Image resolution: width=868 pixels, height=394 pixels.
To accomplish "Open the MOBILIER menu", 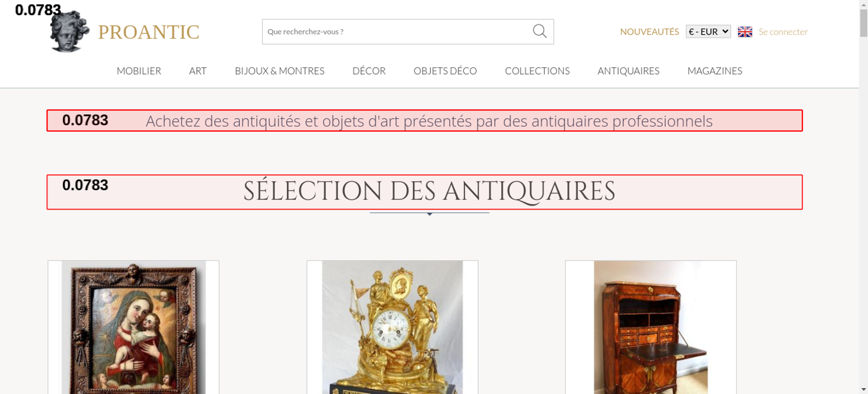I will [139, 71].
